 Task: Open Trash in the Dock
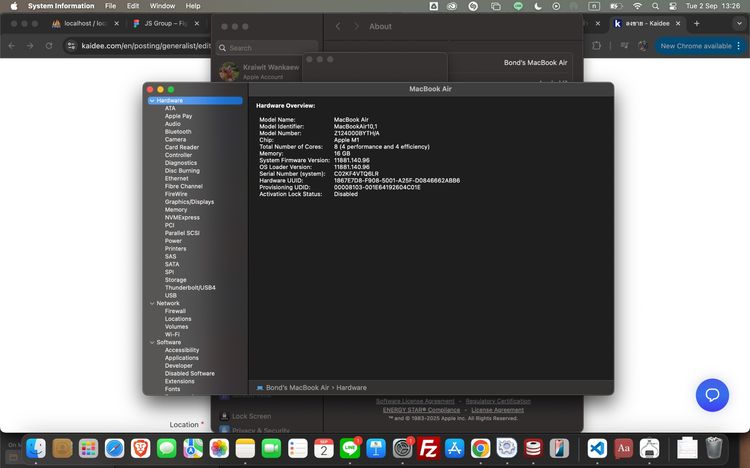[x=714, y=447]
